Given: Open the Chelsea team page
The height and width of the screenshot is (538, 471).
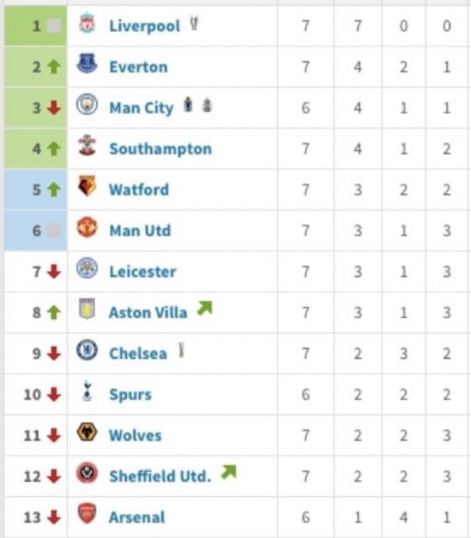Looking at the screenshot, I should [138, 354].
